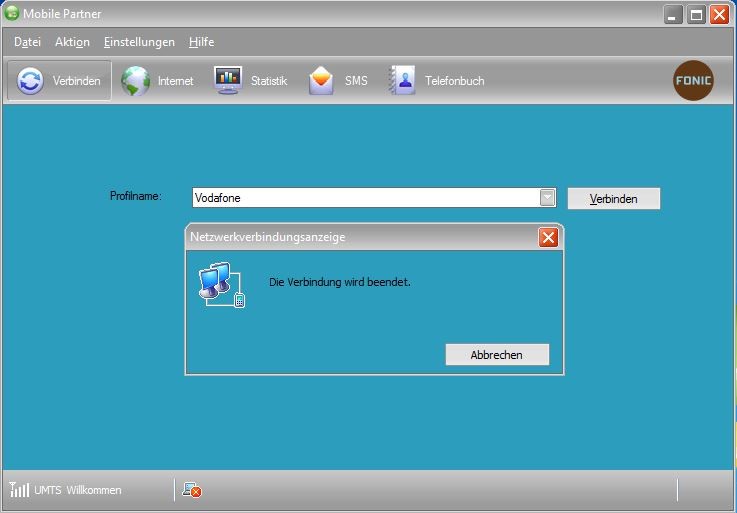Maximize the Mobile Partner window
The width and height of the screenshot is (737, 513).
click(696, 15)
